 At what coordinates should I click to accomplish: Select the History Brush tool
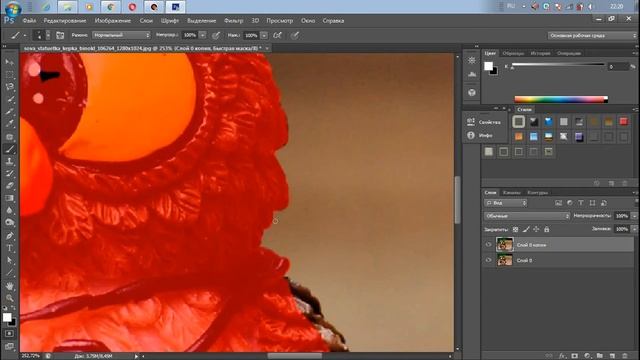[9, 173]
